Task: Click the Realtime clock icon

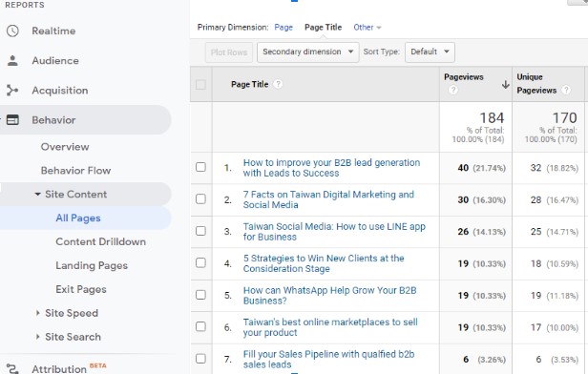Action: tap(12, 31)
